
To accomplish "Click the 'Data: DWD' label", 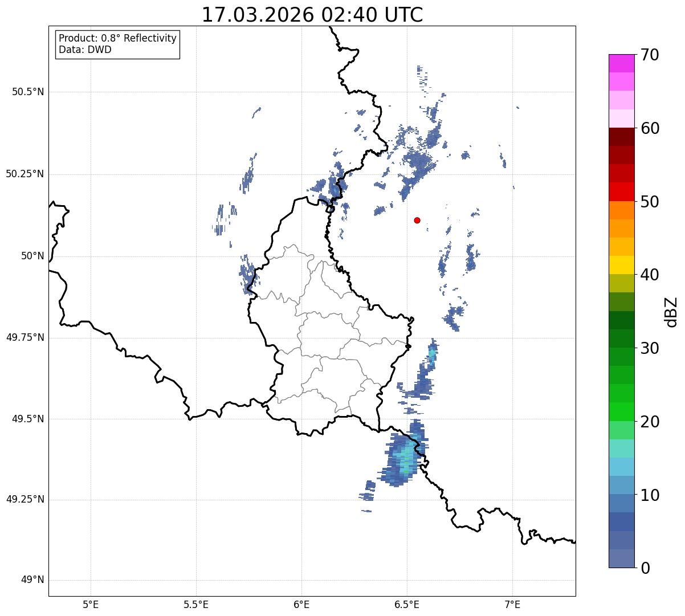I will coord(85,50).
